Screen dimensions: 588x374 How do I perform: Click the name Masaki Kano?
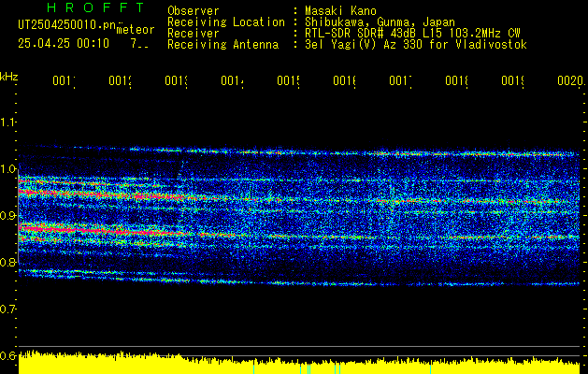click(340, 11)
